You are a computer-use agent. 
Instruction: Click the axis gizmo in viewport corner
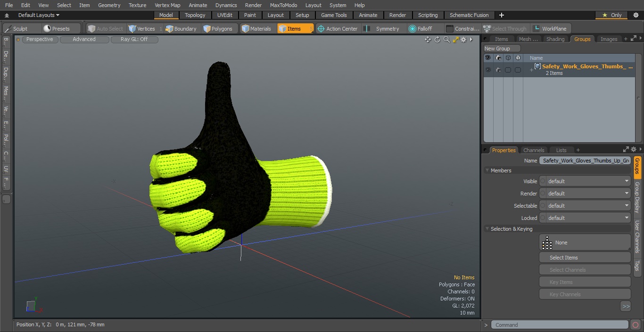click(x=33, y=306)
